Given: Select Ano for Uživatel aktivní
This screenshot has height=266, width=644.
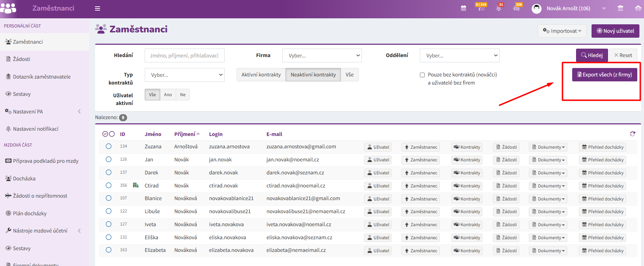Looking at the screenshot, I should [168, 95].
